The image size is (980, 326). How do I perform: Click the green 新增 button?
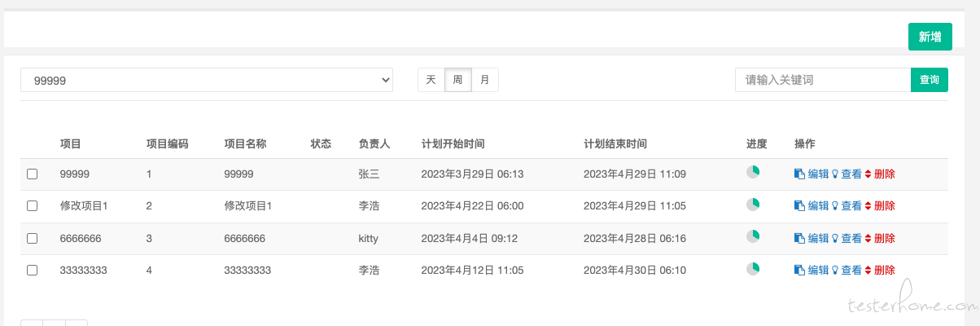[x=930, y=37]
